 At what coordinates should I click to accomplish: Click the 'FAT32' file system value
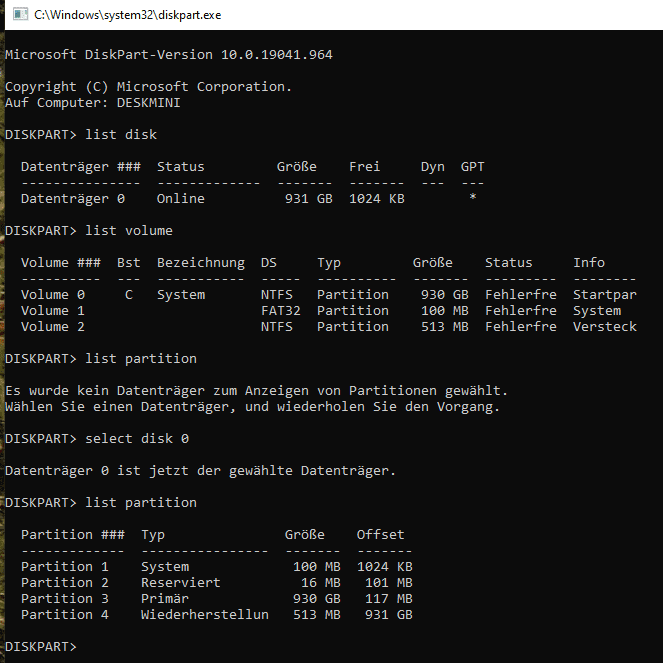click(281, 311)
